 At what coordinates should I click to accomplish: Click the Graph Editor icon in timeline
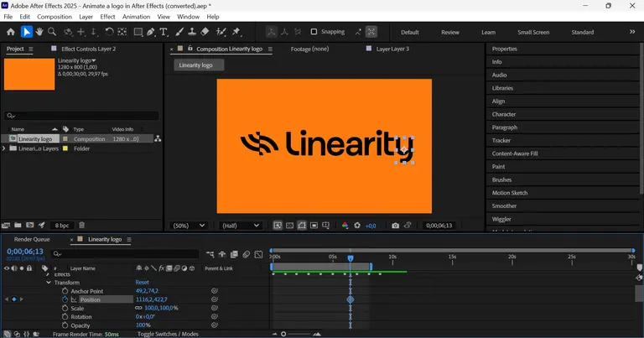coord(258,255)
